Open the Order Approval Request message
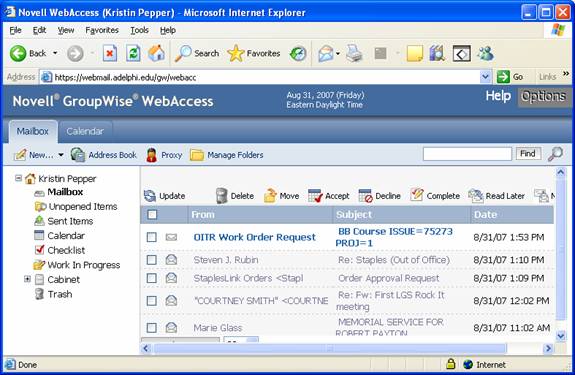This screenshot has width=575, height=375. (388, 278)
